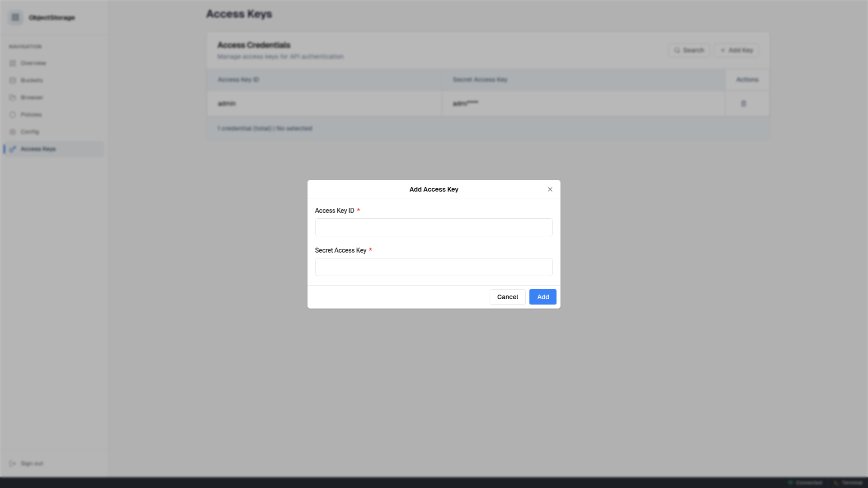
Task: Expand the Actions column header
Action: pos(747,80)
